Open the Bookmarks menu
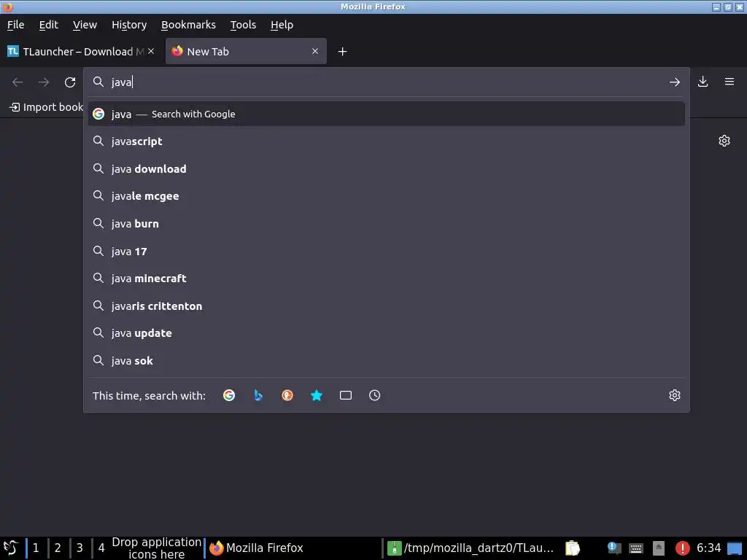The image size is (747, 560). point(188,25)
